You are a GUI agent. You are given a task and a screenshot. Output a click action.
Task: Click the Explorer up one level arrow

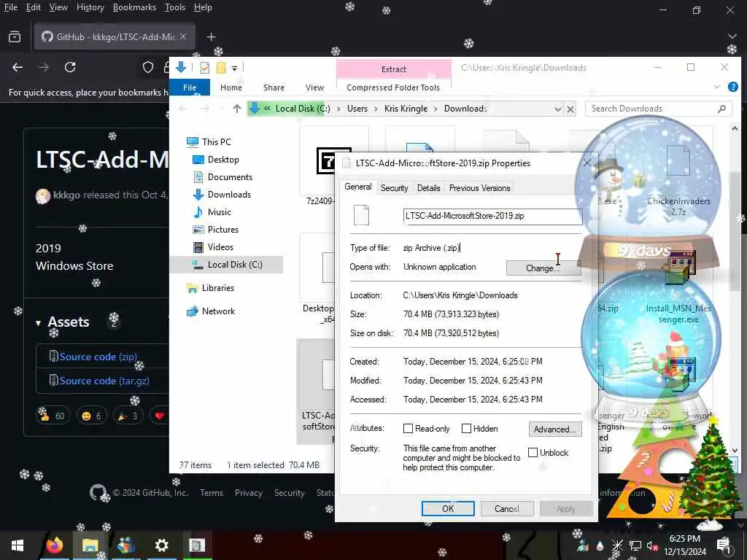click(x=237, y=109)
